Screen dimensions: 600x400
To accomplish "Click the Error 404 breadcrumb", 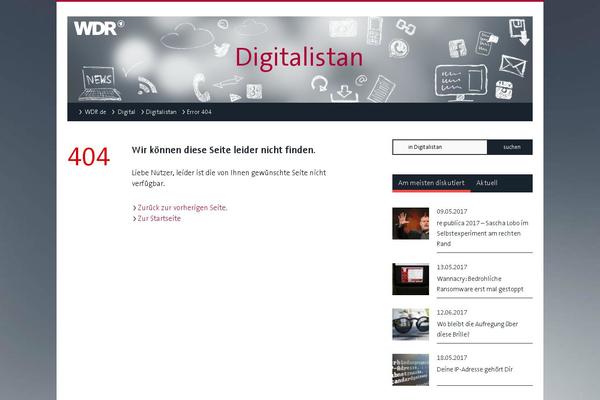I will click(x=199, y=112).
